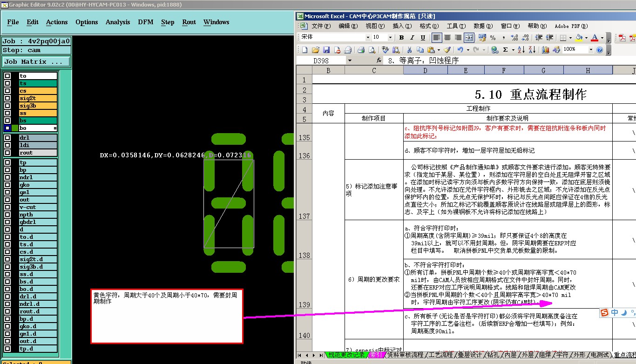Click Underline icon in Excel toolbar
636x364 pixels.
tap(423, 38)
